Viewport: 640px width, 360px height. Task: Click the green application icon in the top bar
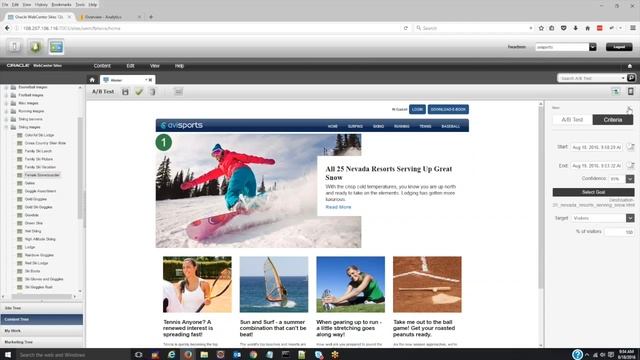(x=35, y=47)
